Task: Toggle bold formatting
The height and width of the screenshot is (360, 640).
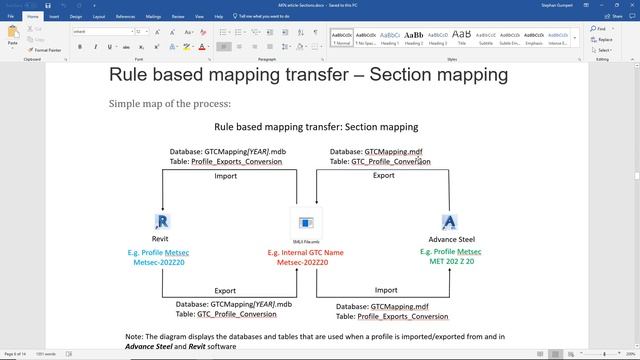Action: coord(80,47)
